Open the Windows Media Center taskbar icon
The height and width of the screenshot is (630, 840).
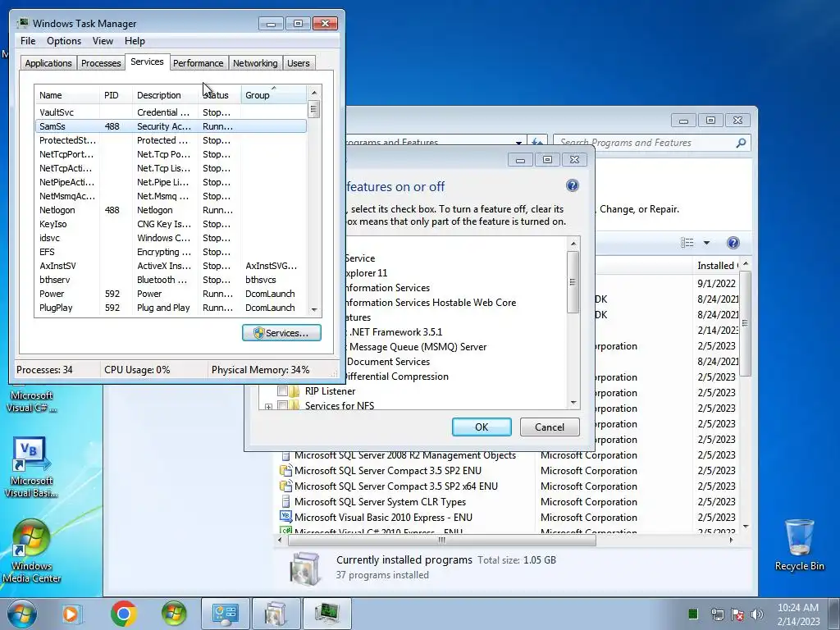click(174, 614)
